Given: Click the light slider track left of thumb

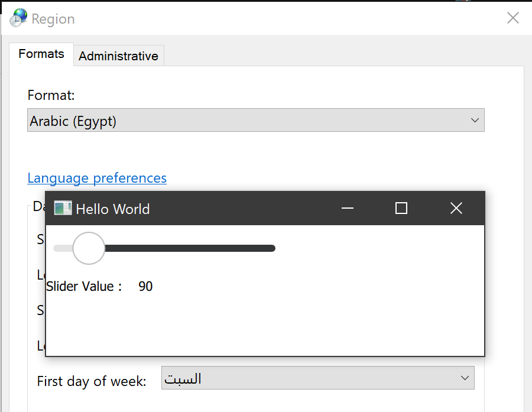Looking at the screenshot, I should (x=62, y=248).
